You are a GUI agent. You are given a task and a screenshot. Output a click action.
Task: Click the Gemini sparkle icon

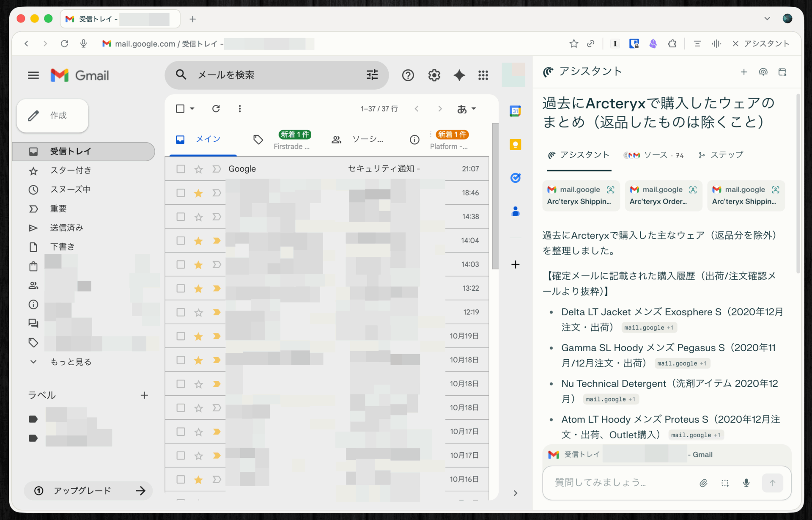pos(459,75)
